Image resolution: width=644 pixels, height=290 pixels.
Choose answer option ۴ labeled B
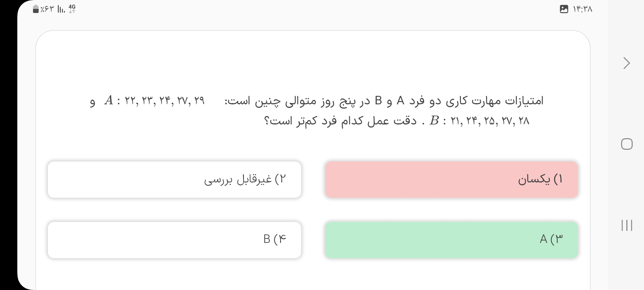174,240
